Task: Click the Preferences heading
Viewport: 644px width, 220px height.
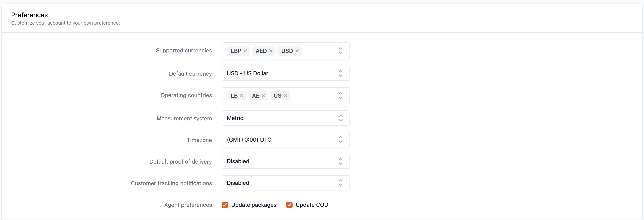Action: point(29,15)
